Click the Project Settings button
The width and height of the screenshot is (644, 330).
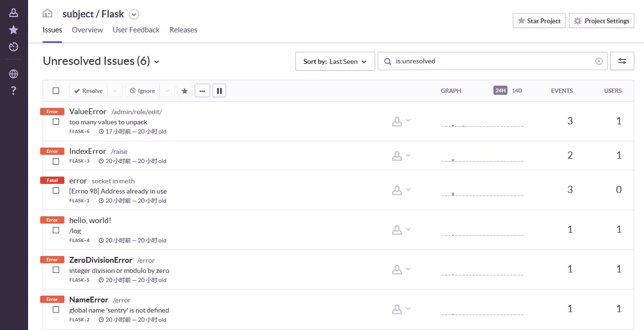601,21
